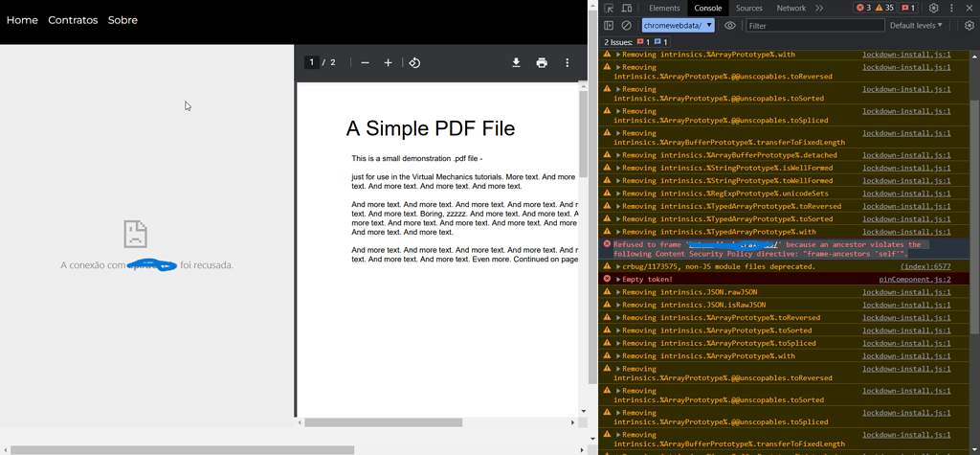Viewport: 980px width, 455px height.
Task: Zoom in on the PDF
Action: click(x=388, y=63)
